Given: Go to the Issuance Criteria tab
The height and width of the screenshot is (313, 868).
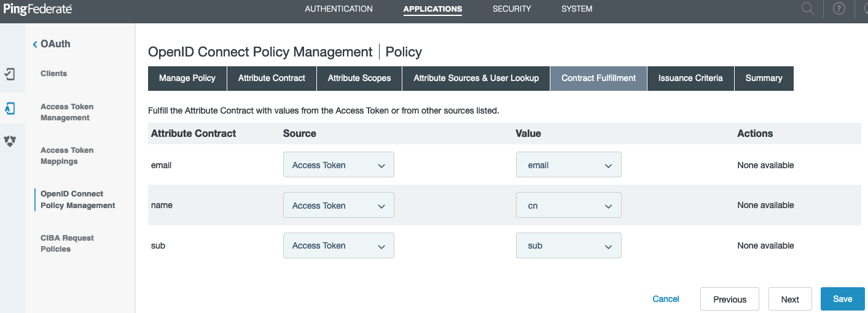Looking at the screenshot, I should coord(690,79).
